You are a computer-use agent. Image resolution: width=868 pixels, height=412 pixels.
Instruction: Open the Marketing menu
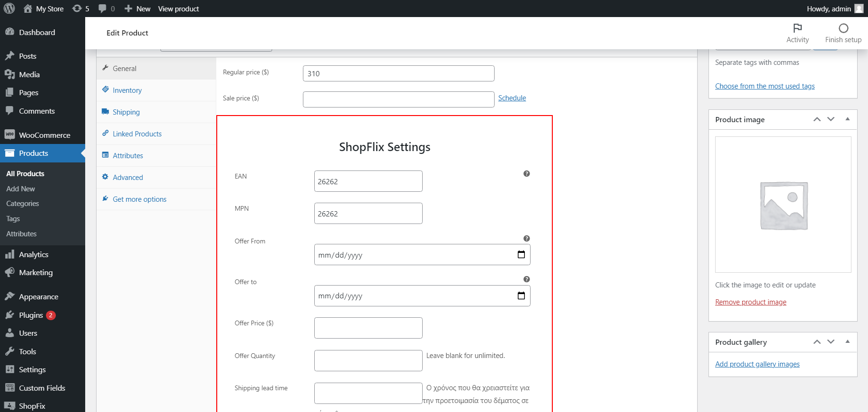43,272
